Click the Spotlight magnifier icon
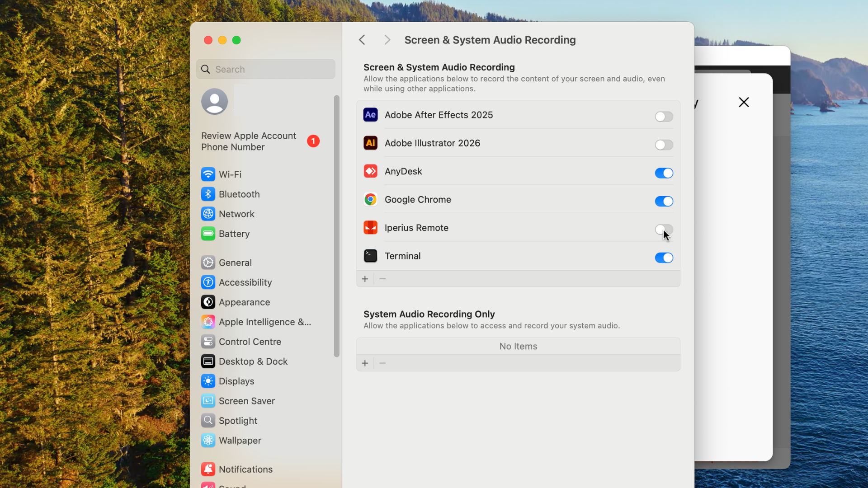The height and width of the screenshot is (488, 868). click(208, 421)
